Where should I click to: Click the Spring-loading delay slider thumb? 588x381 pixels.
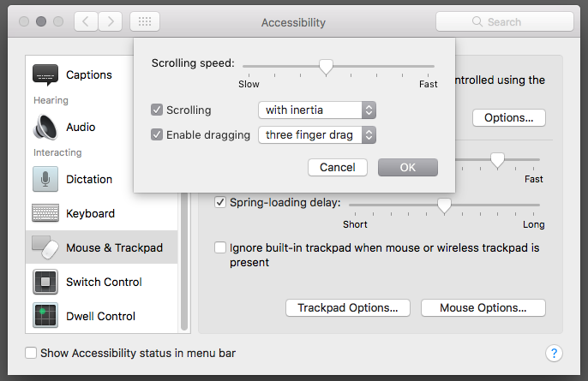click(x=444, y=205)
